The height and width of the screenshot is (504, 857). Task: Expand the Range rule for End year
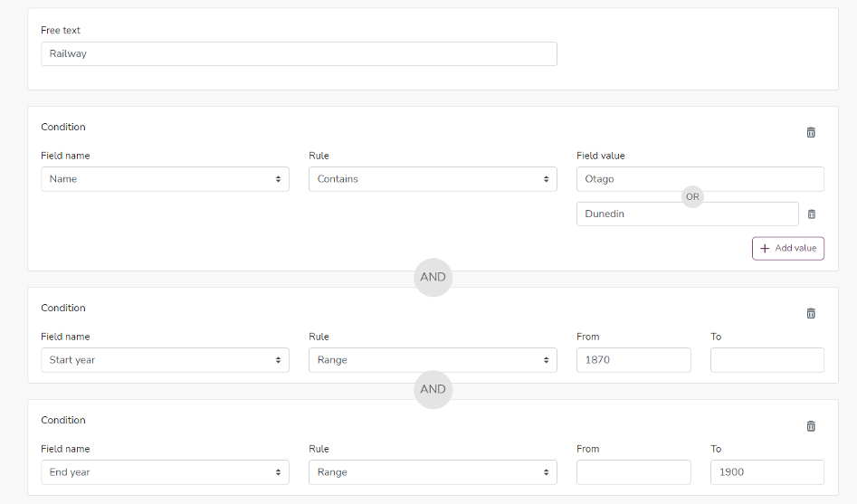(433, 472)
